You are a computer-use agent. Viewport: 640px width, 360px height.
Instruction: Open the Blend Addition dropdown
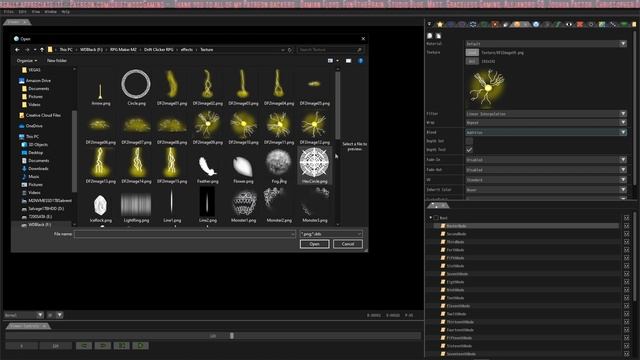(546, 132)
